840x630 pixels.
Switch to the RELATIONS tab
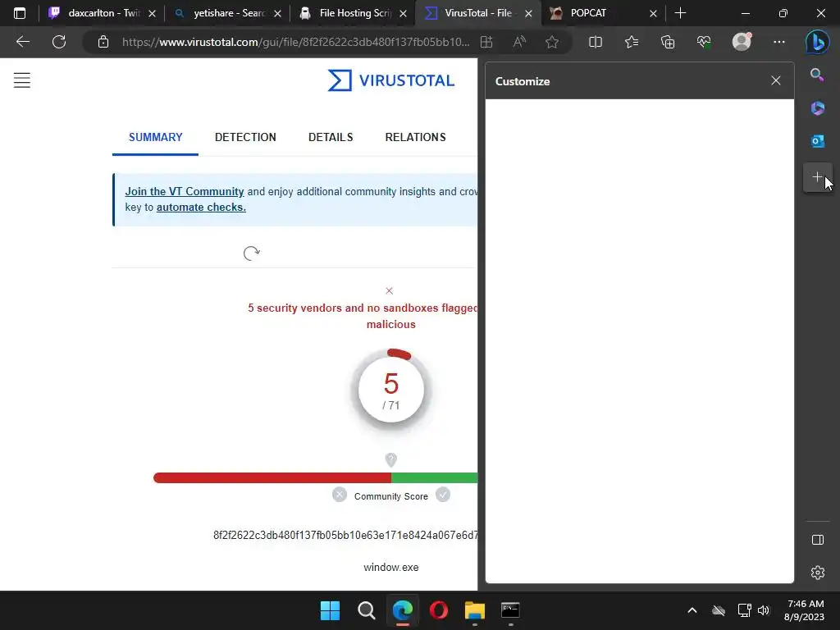pyautogui.click(x=415, y=137)
